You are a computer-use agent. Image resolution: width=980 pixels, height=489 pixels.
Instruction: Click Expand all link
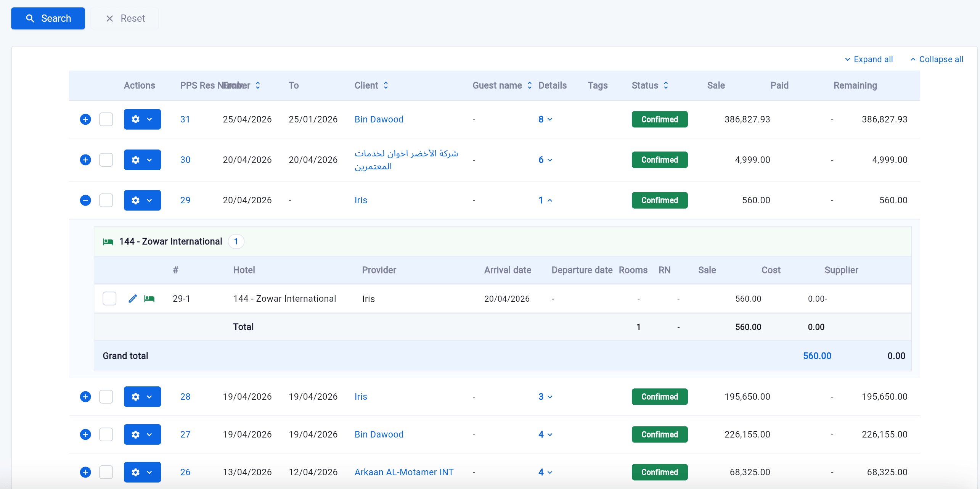869,60
